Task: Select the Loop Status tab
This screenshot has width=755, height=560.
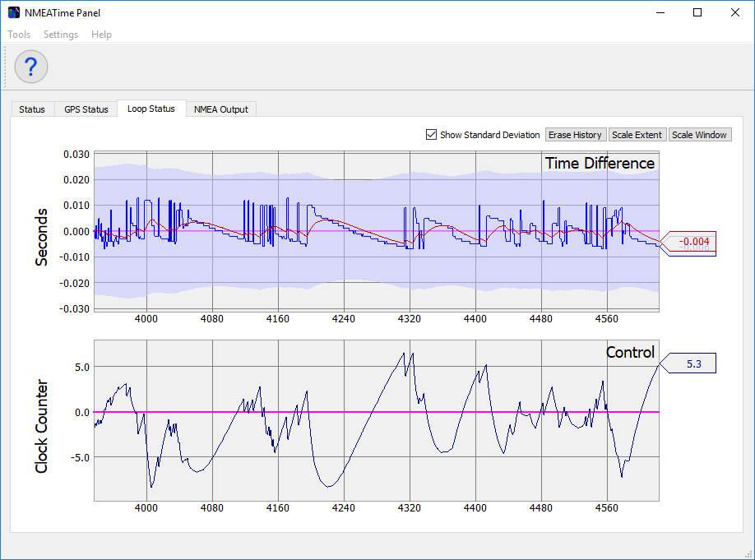Action: pyautogui.click(x=151, y=109)
